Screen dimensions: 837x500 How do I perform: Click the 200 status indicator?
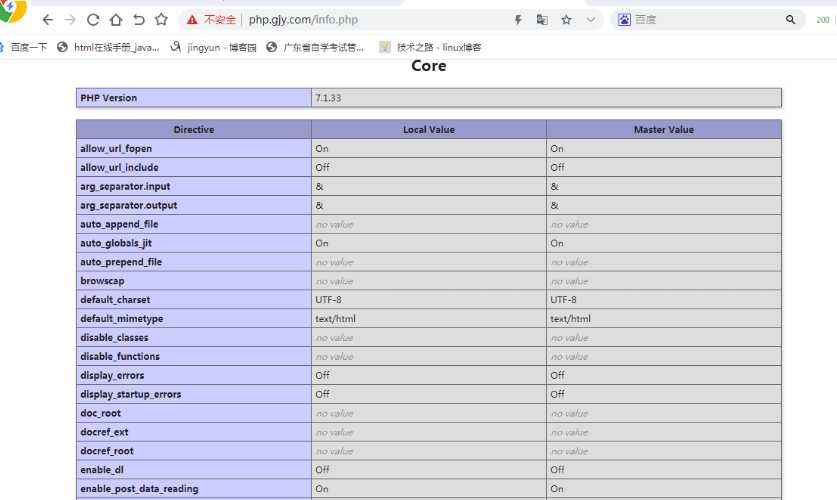pos(823,20)
